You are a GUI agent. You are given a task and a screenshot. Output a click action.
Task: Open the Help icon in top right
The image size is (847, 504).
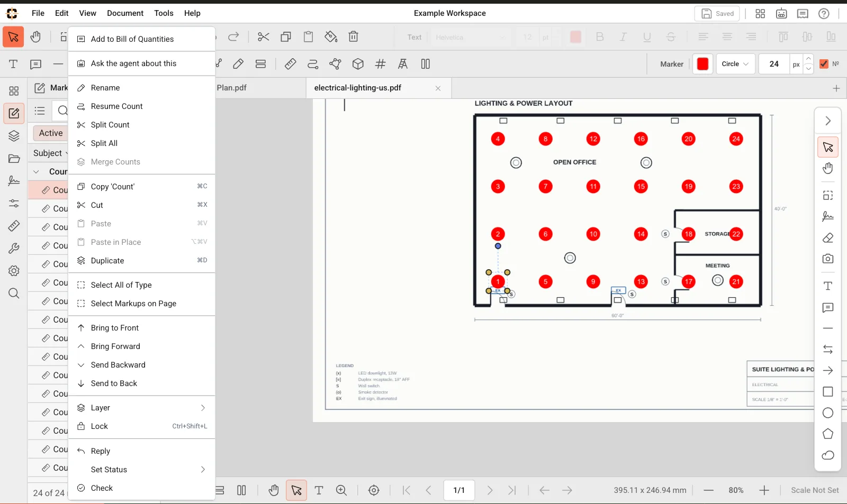[x=824, y=14]
